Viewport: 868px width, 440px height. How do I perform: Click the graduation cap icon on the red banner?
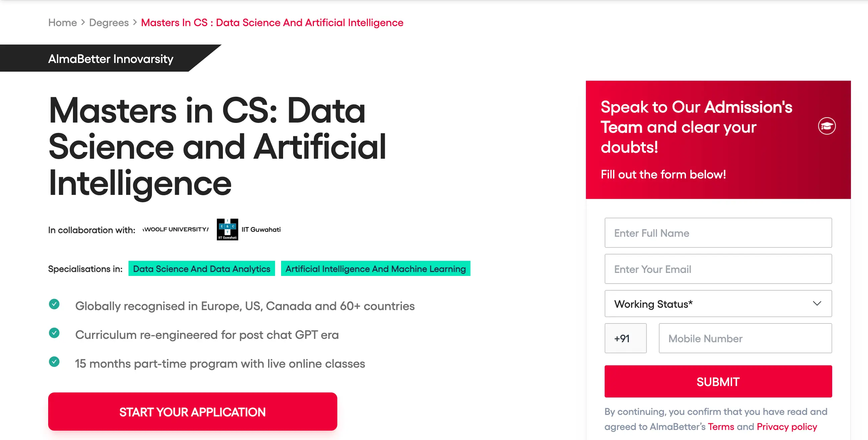point(827,126)
